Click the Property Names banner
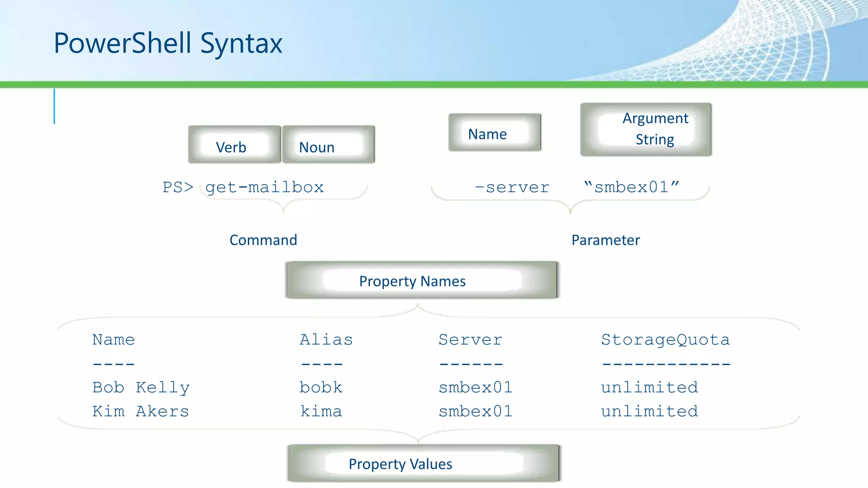The image size is (868, 488). point(422,281)
